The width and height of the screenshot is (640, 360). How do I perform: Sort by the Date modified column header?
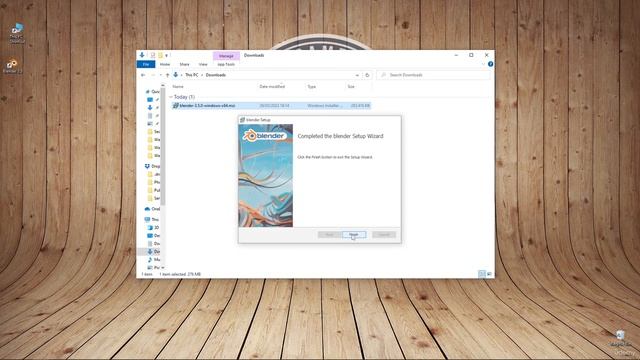[272, 87]
